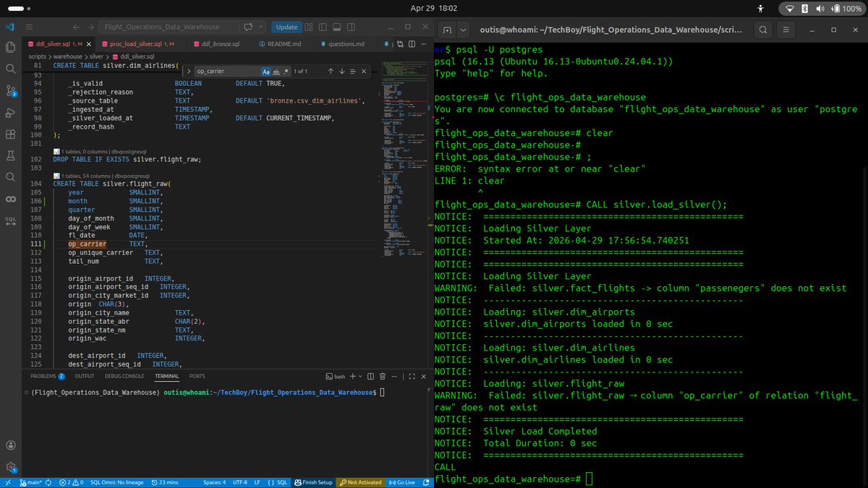Open the Explorer view in the activity bar

click(x=11, y=47)
